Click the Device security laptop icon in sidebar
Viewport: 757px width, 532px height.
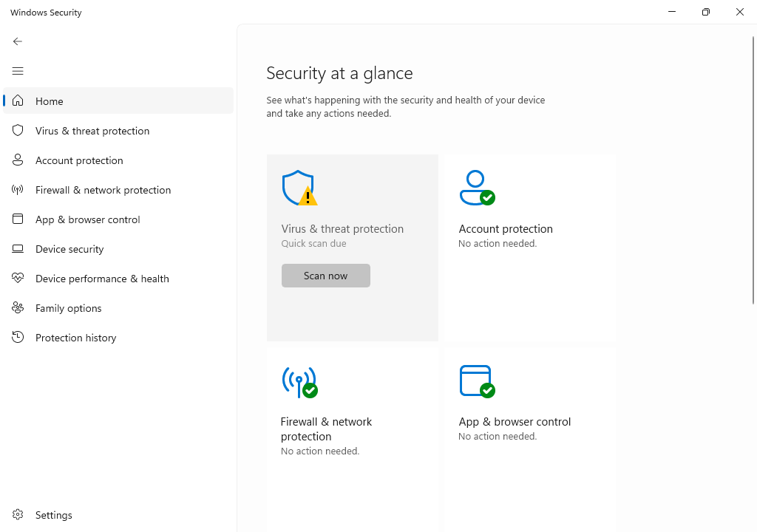(18, 249)
